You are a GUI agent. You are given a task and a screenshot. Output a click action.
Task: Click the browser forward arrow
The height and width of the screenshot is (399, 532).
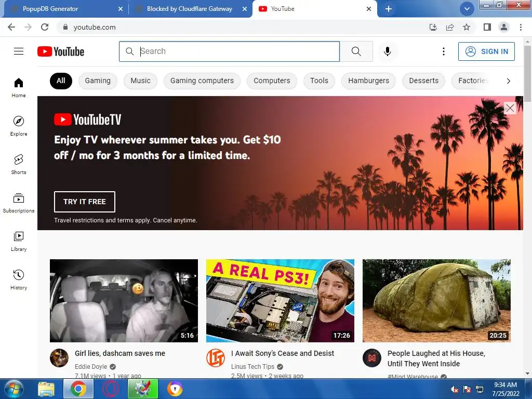tap(28, 27)
